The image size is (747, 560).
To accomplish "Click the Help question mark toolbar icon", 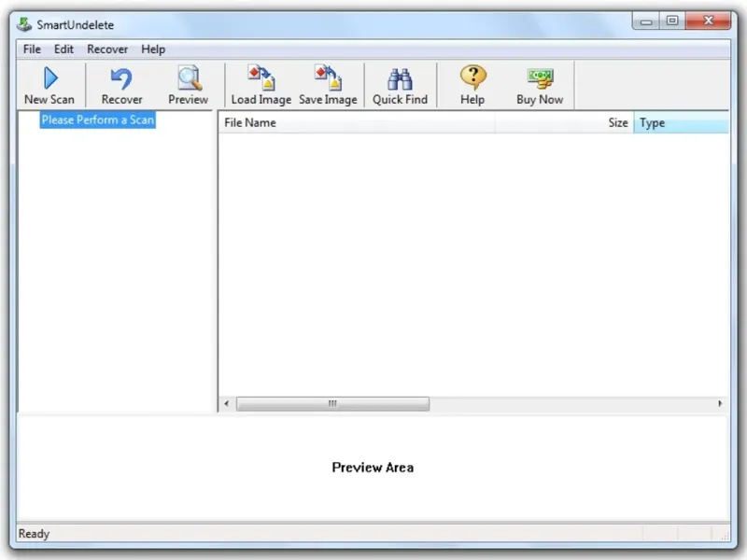I will point(472,86).
